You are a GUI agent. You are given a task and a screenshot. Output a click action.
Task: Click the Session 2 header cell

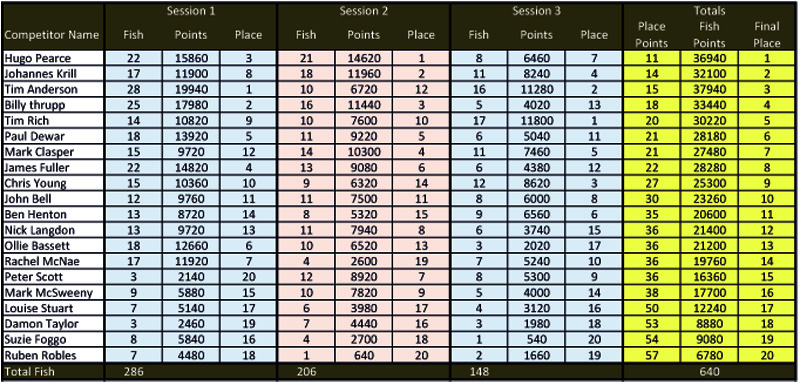[364, 11]
